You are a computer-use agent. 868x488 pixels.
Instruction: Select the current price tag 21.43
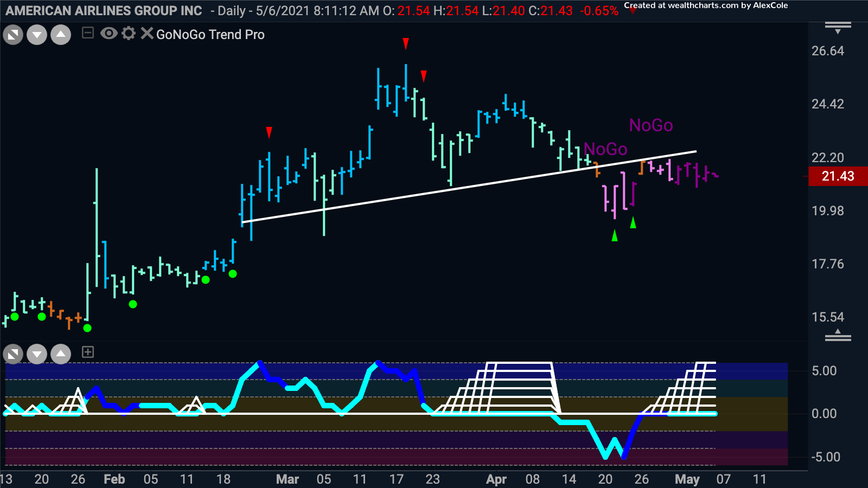(x=838, y=176)
